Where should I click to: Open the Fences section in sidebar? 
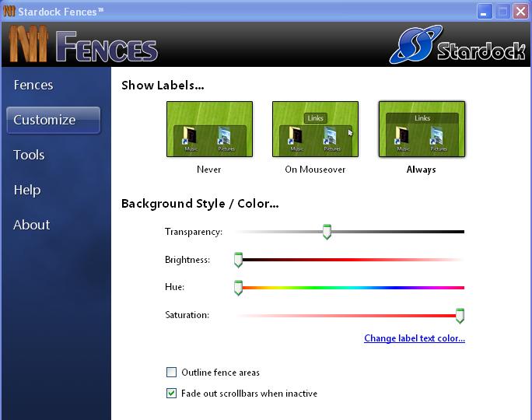[33, 85]
